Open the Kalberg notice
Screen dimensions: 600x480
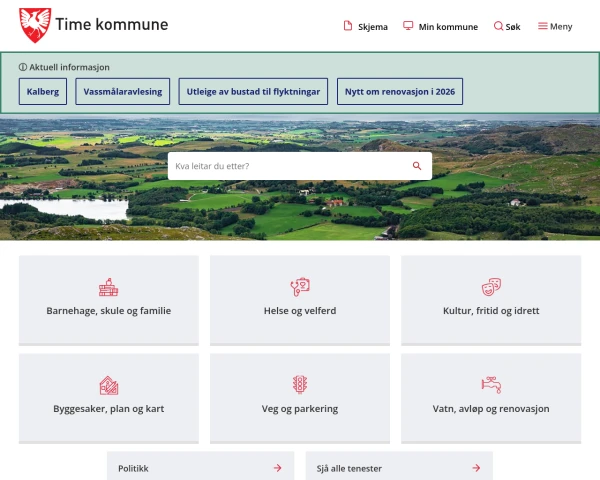pos(43,92)
